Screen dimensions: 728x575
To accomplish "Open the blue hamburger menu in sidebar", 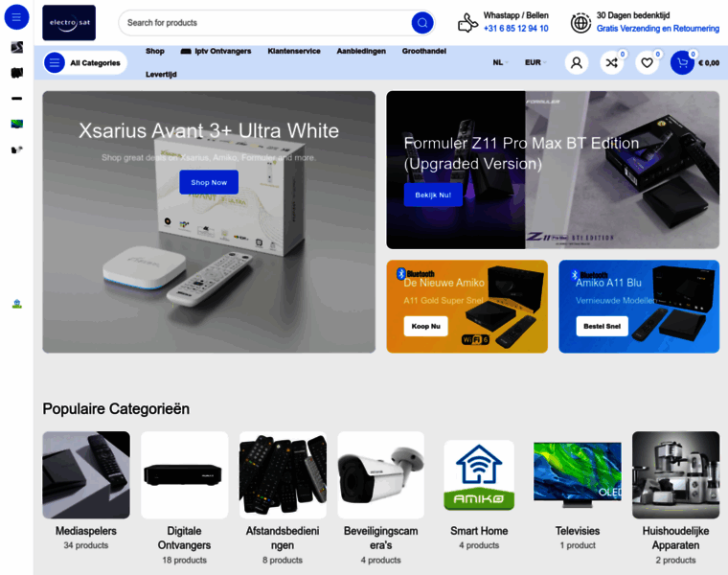I will (16, 17).
